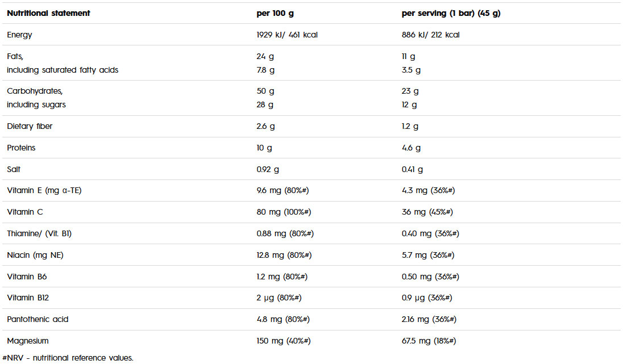Select the Proteins row label
The width and height of the screenshot is (623, 364).
click(x=21, y=148)
